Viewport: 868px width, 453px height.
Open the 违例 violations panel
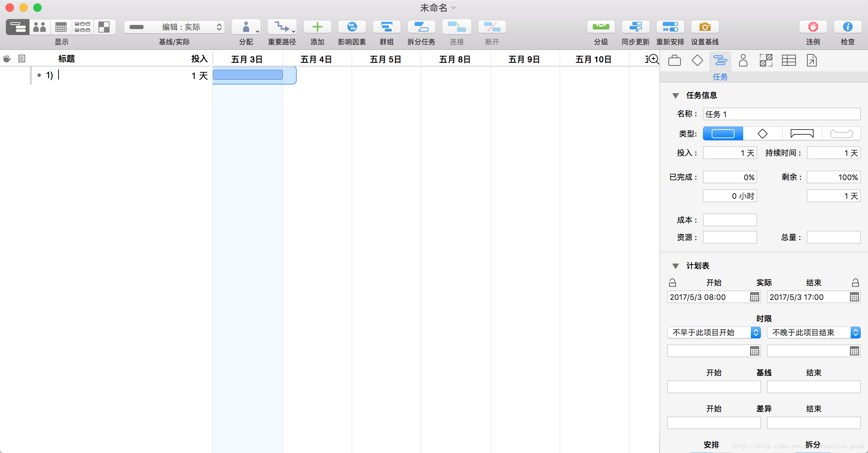click(813, 27)
